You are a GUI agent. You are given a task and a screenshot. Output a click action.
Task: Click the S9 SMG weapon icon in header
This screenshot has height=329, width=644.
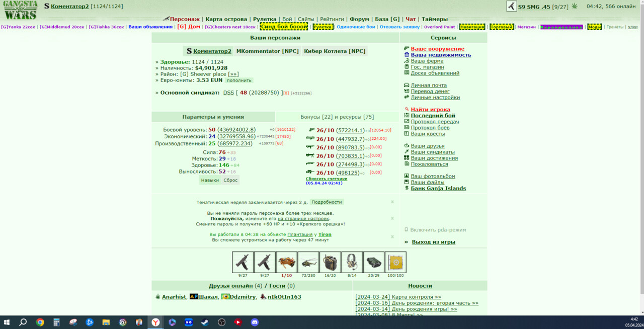[x=511, y=6]
